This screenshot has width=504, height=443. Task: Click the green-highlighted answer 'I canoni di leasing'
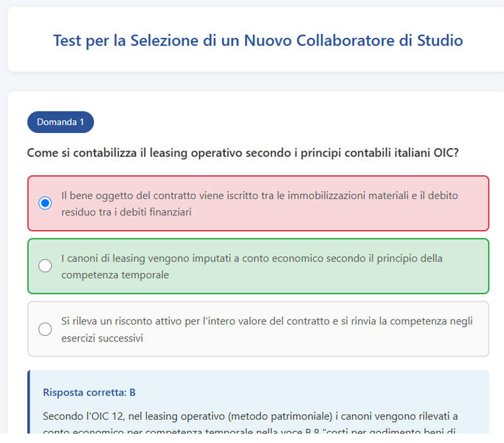pyautogui.click(x=251, y=266)
